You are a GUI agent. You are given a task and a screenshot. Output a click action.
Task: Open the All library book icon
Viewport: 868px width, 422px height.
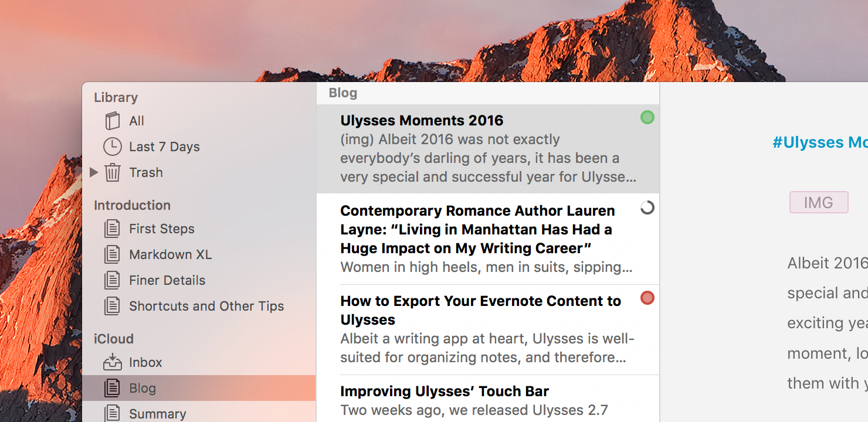(x=112, y=121)
